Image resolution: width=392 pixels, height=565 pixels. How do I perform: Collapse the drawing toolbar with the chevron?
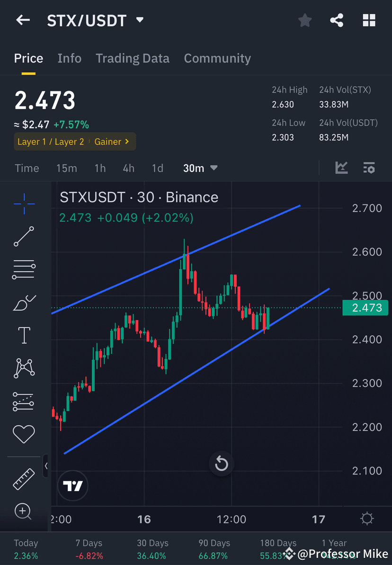46,466
